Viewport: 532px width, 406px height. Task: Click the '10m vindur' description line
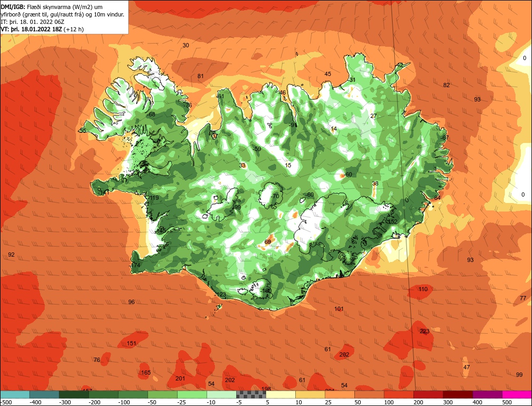(62, 14)
